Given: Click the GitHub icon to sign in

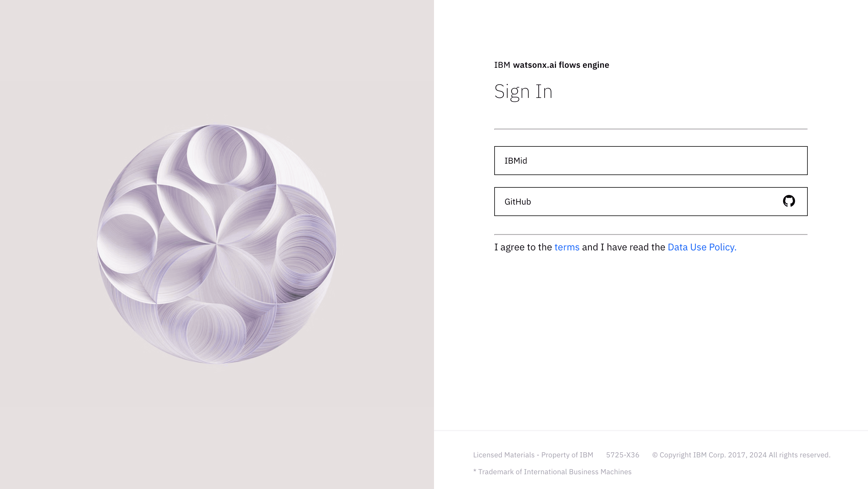Looking at the screenshot, I should click(789, 201).
